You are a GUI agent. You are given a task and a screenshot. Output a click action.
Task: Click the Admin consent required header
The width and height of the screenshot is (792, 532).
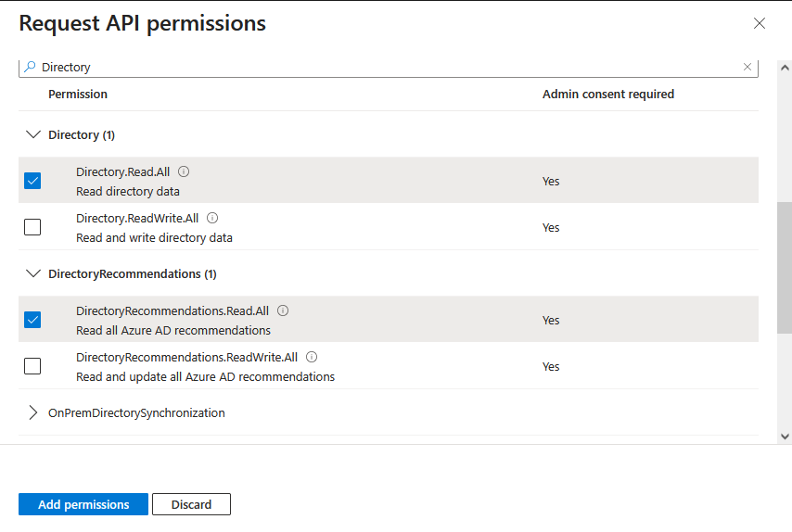(608, 95)
